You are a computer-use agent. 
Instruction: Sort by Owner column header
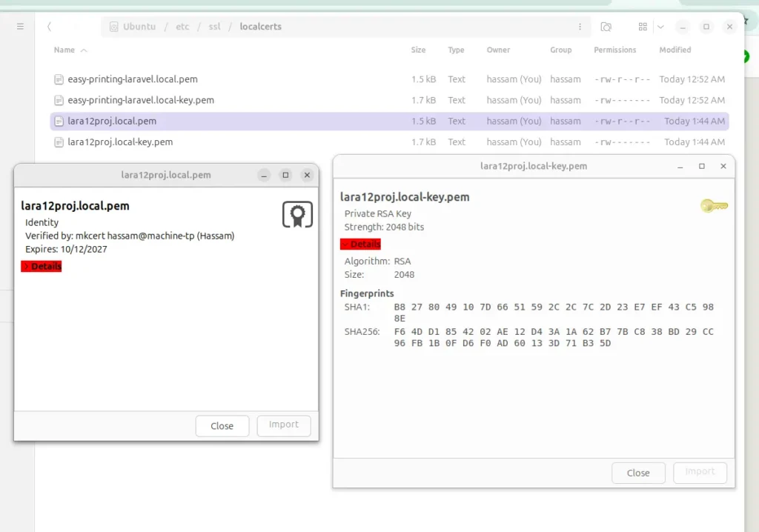(498, 50)
